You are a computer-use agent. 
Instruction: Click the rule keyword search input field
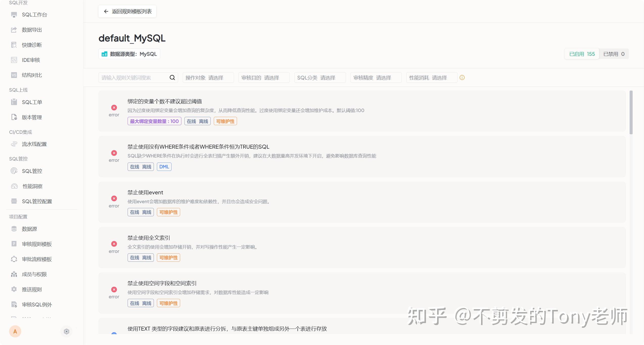click(131, 77)
